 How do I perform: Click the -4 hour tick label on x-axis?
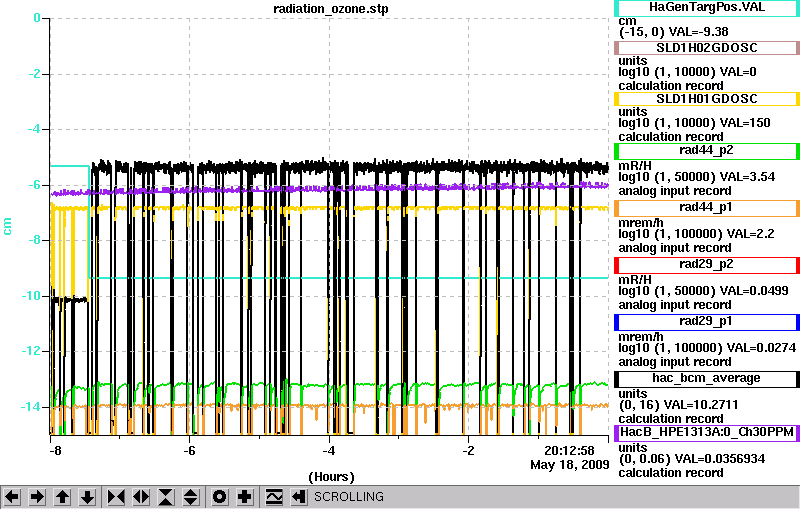(329, 451)
